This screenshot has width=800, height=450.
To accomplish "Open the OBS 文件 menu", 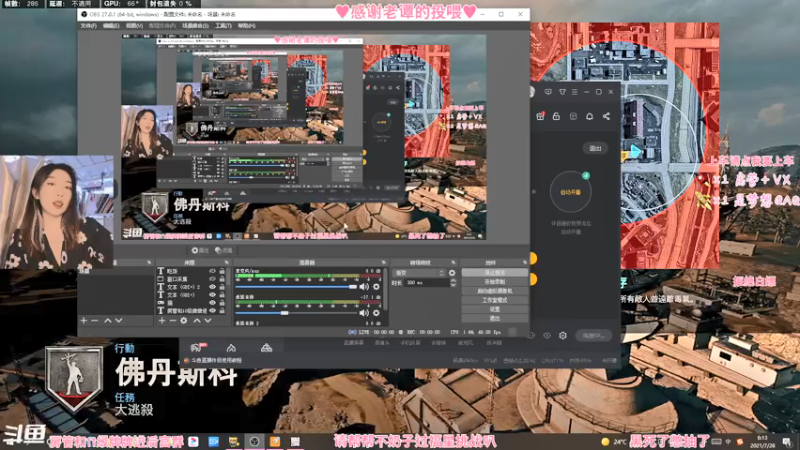I will coord(88,26).
